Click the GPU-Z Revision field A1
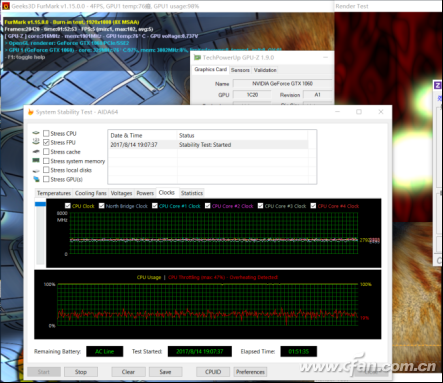443x383 pixels. tap(317, 95)
